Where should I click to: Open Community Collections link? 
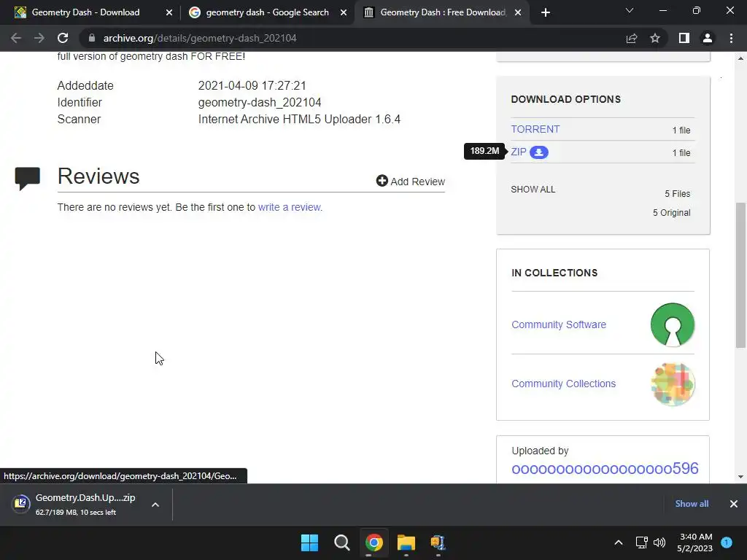click(564, 384)
